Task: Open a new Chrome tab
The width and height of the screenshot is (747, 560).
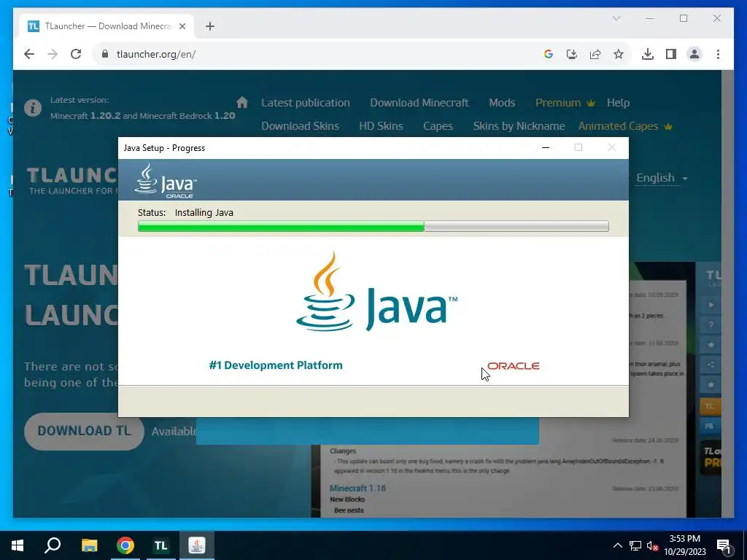Action: pyautogui.click(x=210, y=26)
